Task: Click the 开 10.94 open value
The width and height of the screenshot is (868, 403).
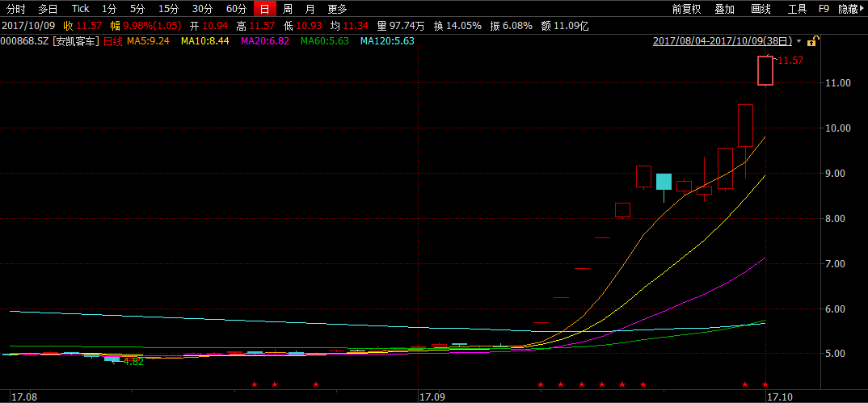Action: coord(209,25)
